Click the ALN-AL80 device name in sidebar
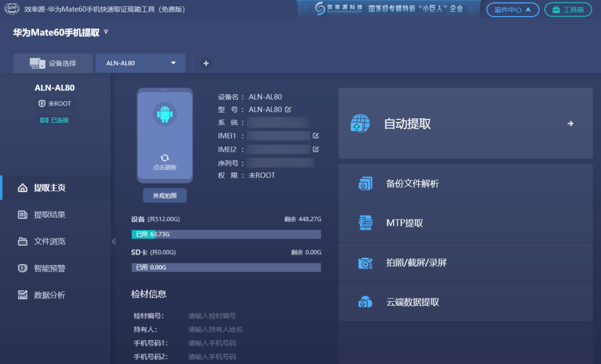The height and width of the screenshot is (364, 601). point(55,88)
